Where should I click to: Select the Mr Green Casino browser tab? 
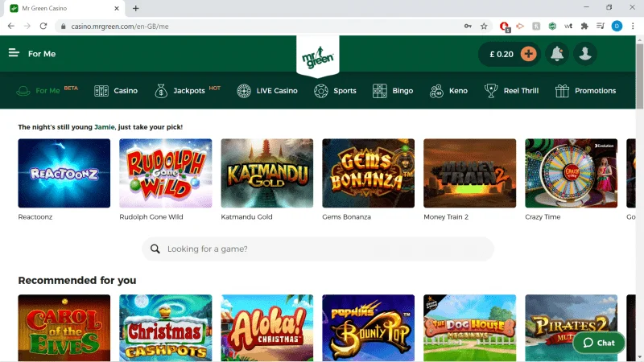click(x=66, y=8)
